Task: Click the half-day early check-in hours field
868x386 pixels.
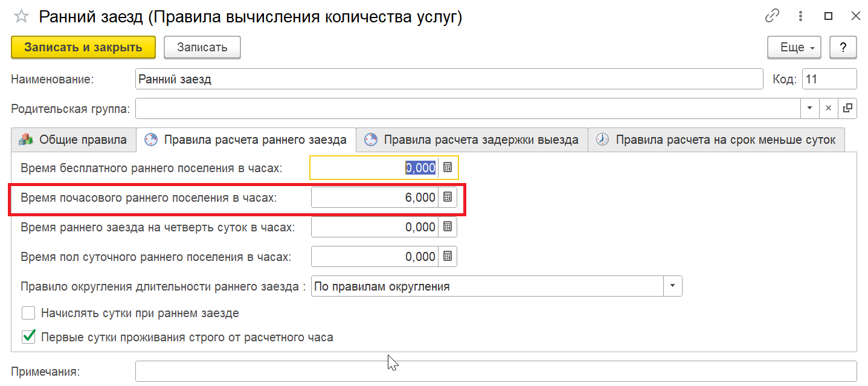Action: coord(375,257)
